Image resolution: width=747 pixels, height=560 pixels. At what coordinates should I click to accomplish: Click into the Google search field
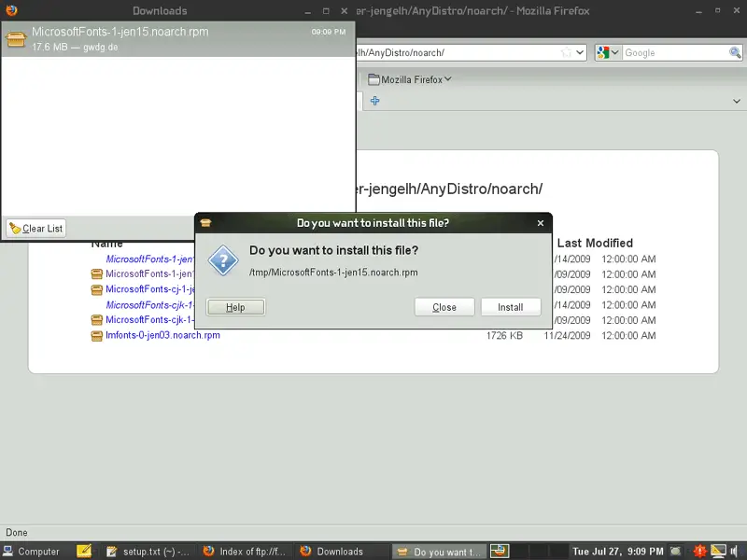(x=675, y=53)
